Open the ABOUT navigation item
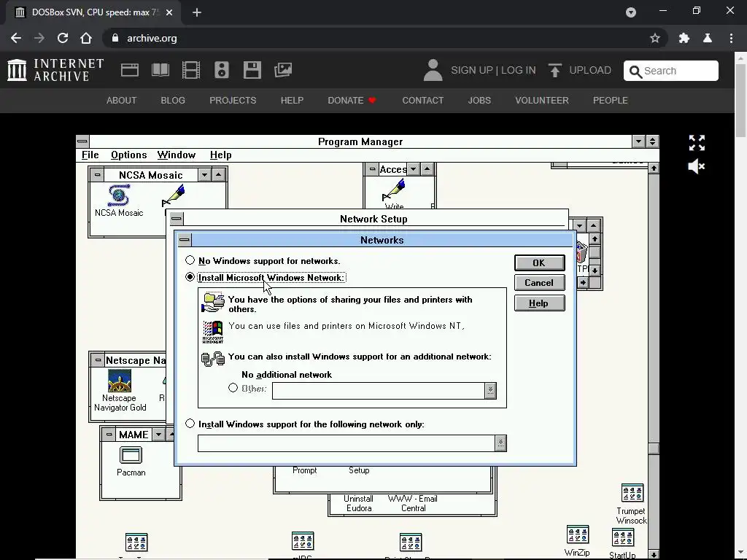 (122, 101)
